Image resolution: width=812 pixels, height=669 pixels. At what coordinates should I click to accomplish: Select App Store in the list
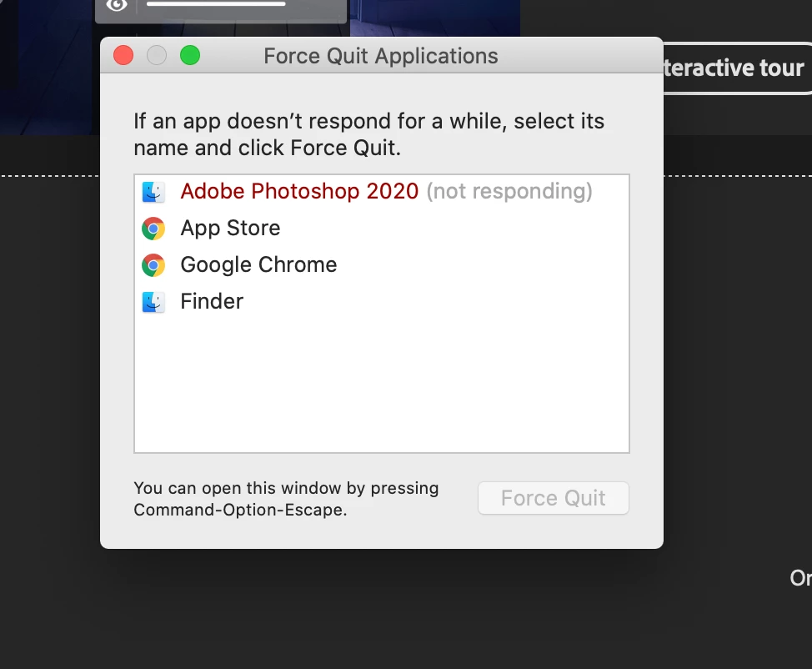click(x=382, y=229)
